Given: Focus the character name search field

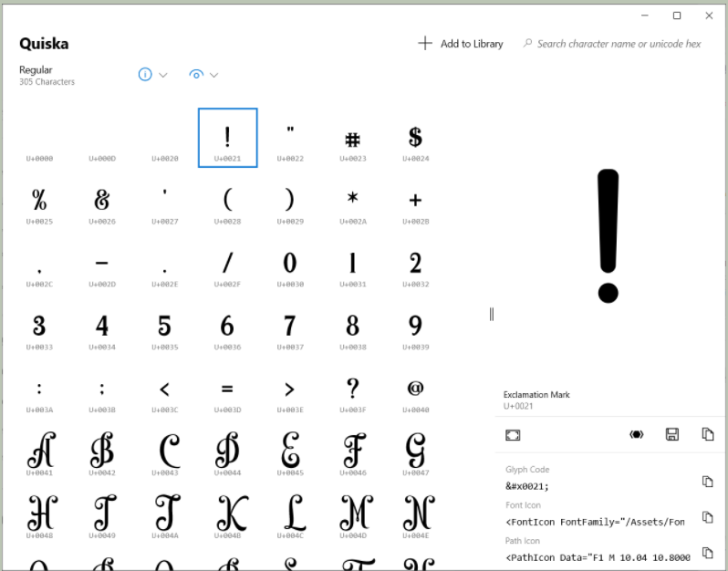Looking at the screenshot, I should (x=619, y=44).
